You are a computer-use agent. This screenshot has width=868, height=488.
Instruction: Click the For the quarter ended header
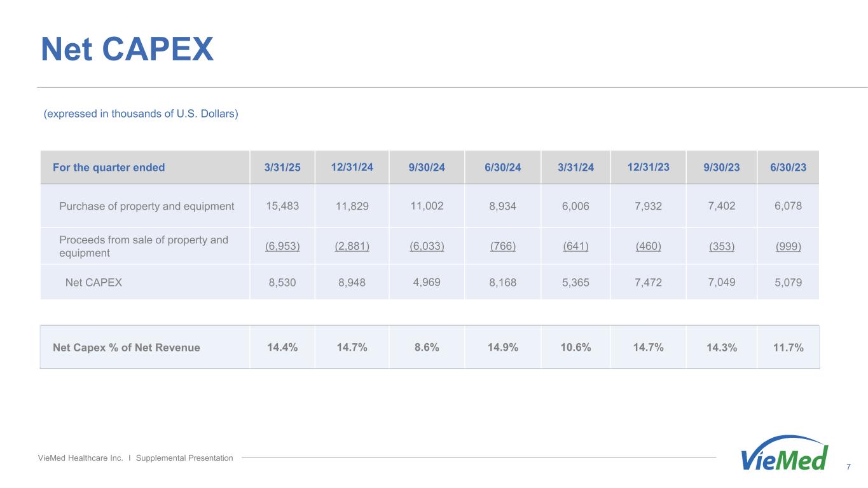[x=109, y=168]
